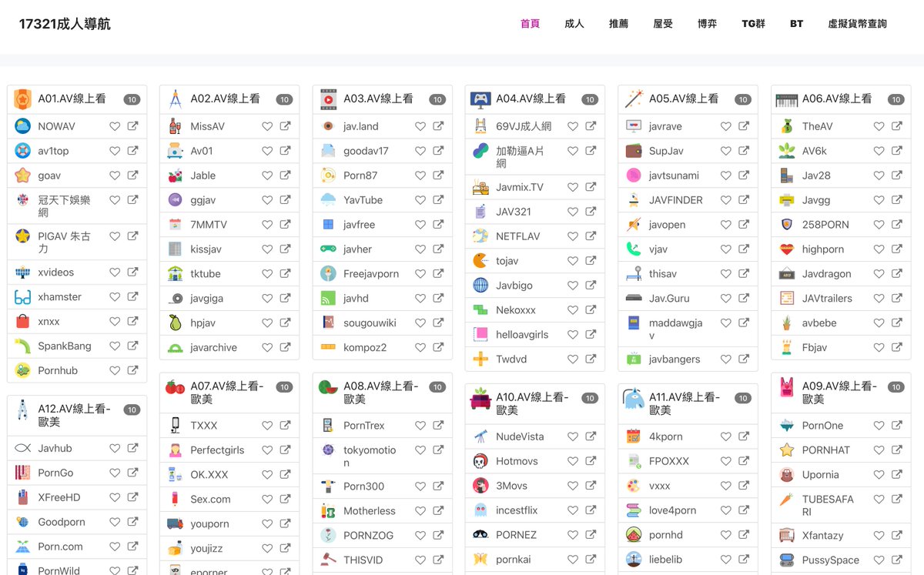Select 推薦 in the top navigation
Viewport: 924px width, 575px height.
coord(618,24)
